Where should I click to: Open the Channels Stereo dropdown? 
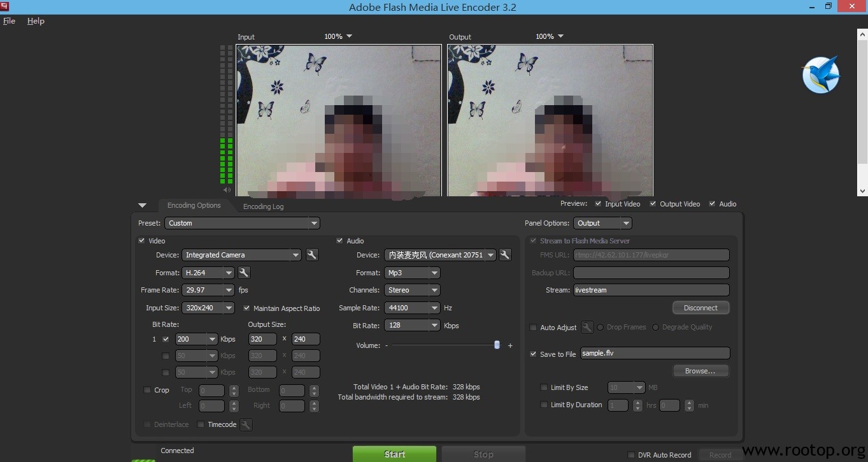coord(412,290)
